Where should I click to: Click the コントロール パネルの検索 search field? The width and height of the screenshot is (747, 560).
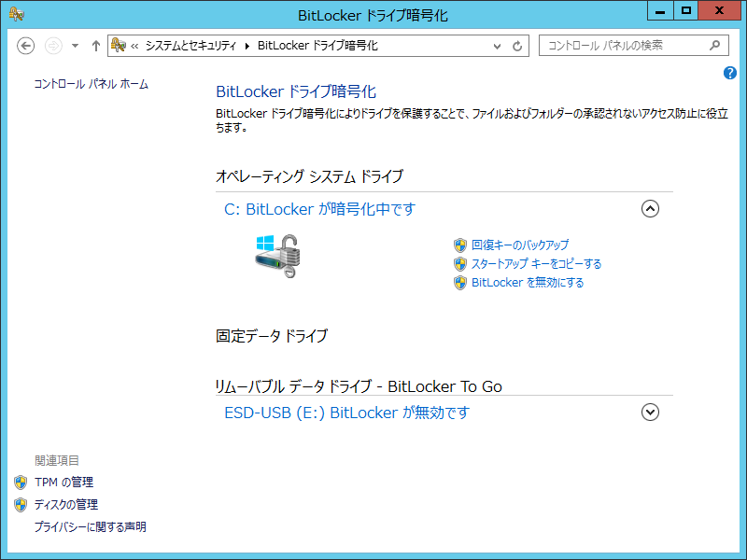[634, 46]
